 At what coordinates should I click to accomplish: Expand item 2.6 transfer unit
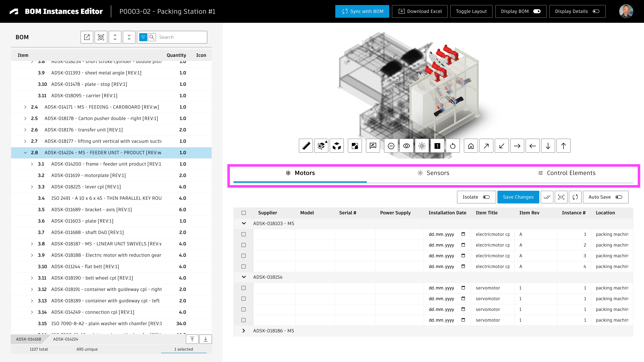(25, 130)
